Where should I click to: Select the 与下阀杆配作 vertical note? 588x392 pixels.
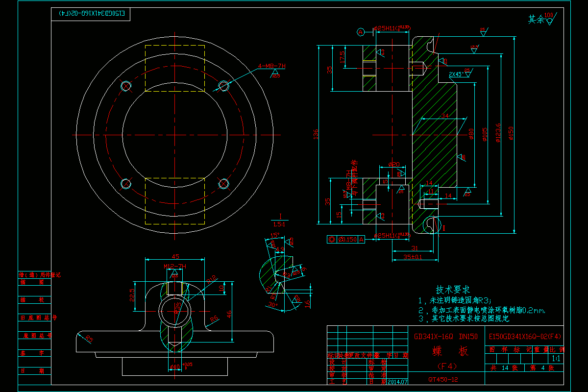355,177
